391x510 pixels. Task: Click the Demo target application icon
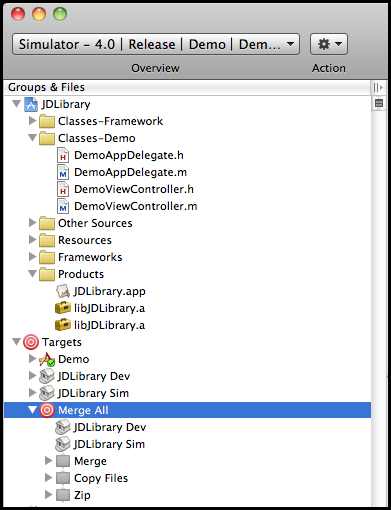(x=47, y=359)
